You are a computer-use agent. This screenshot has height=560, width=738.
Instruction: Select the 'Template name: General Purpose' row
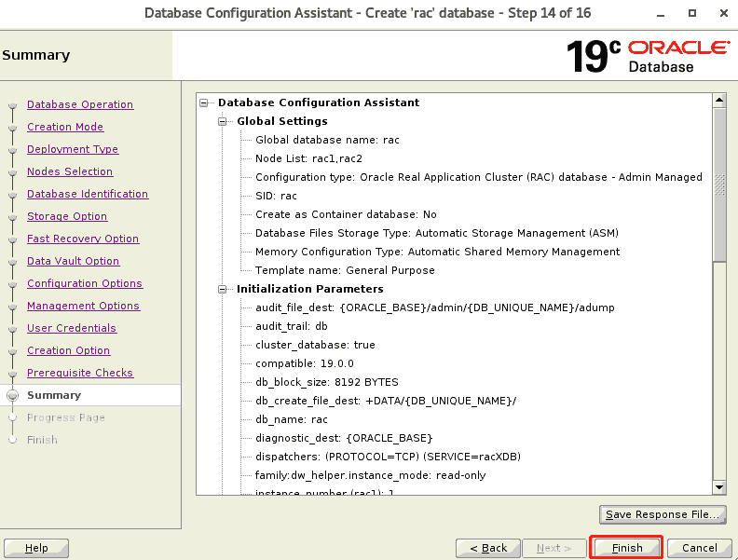(345, 270)
